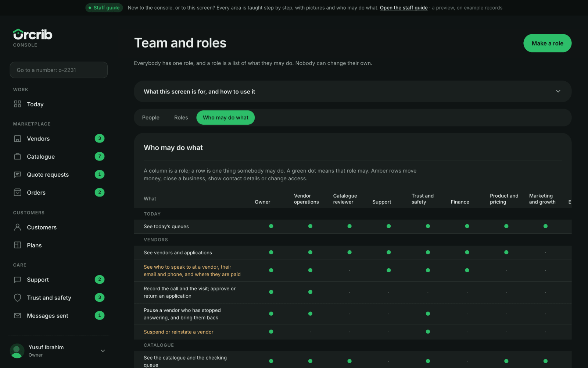The width and height of the screenshot is (588, 368).
Task: Click Finance dot for 'See vendors and applications'
Action: [x=467, y=252]
